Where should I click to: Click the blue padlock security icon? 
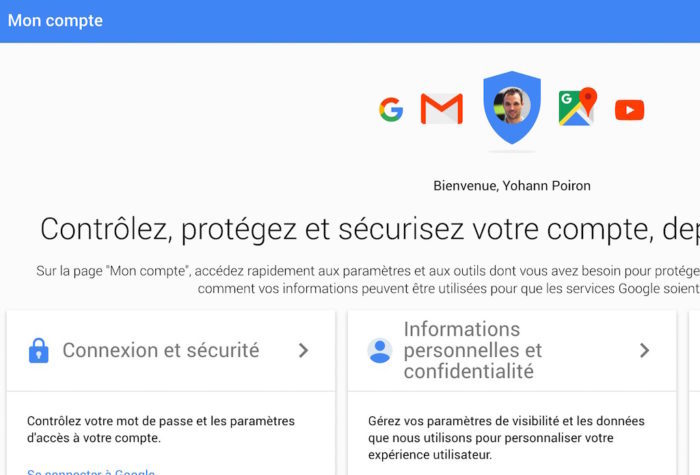point(39,350)
